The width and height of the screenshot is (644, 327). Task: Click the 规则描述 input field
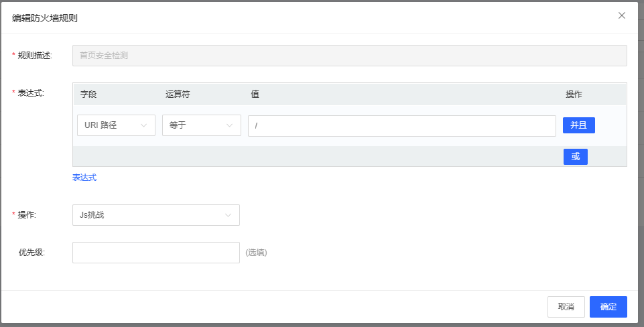[x=350, y=56]
